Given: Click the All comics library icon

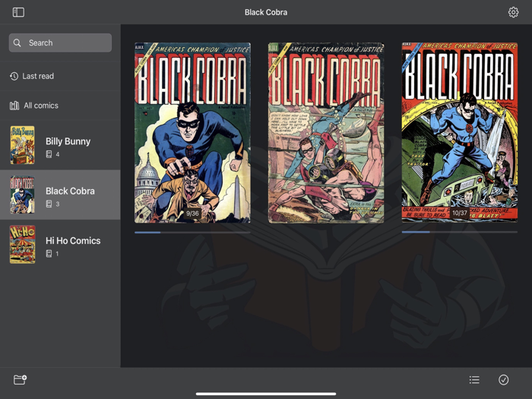Looking at the screenshot, I should click(14, 106).
